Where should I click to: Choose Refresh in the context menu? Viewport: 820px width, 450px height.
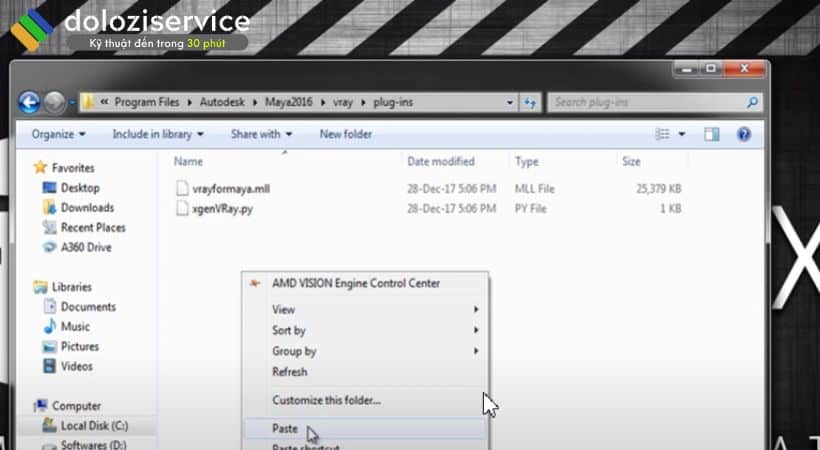point(366,372)
